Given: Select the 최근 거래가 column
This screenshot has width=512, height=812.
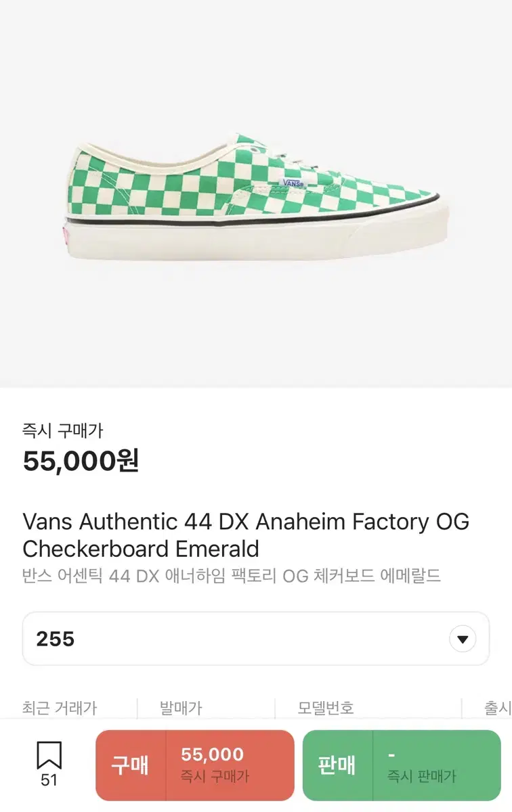Looking at the screenshot, I should point(60,708).
